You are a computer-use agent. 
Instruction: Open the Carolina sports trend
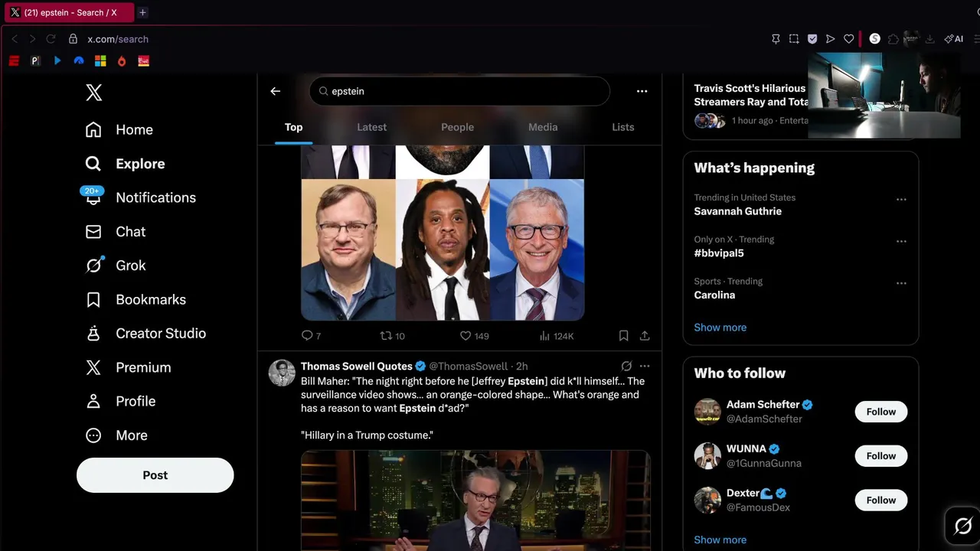coord(714,295)
